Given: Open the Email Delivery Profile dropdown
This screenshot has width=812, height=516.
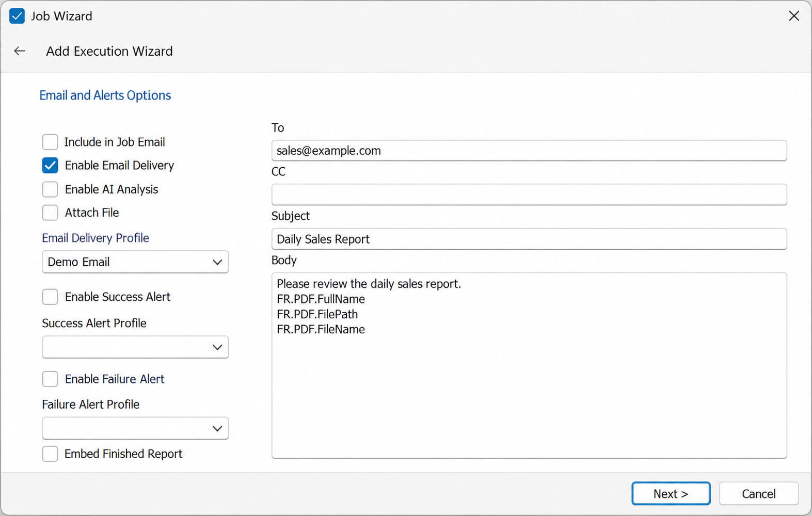Looking at the screenshot, I should 135,262.
